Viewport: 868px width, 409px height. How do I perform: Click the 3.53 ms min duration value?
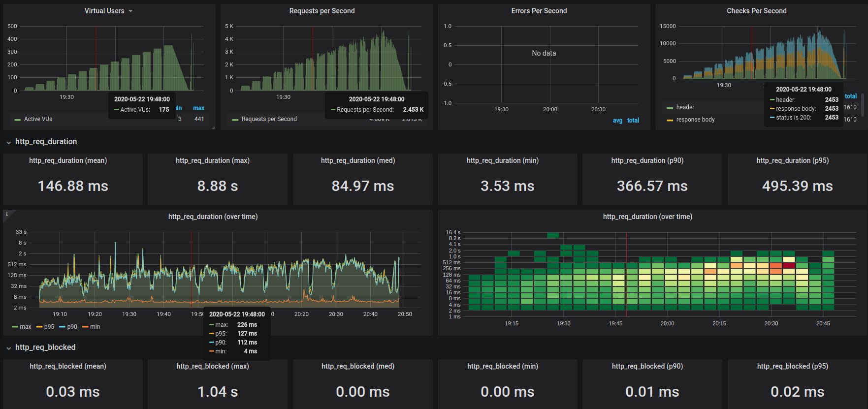point(508,186)
